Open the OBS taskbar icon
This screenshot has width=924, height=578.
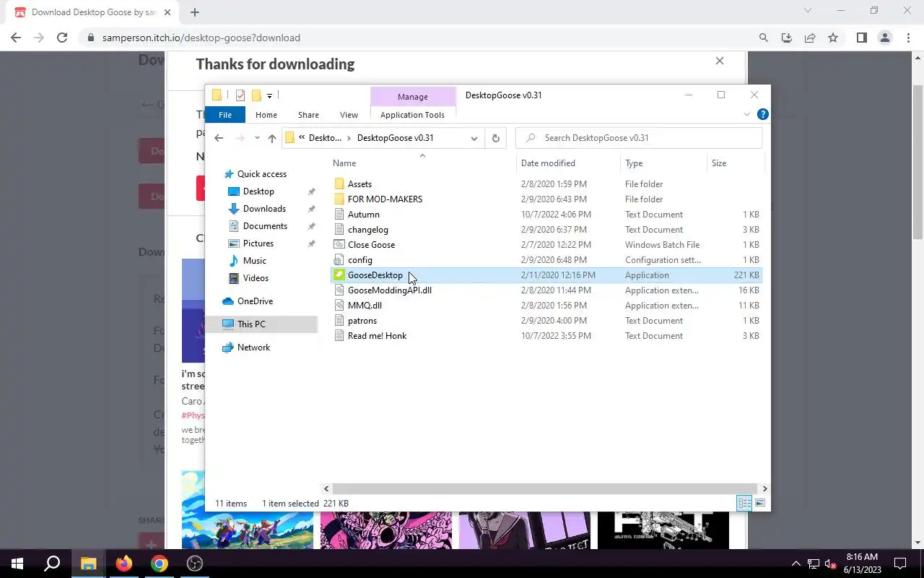(x=195, y=564)
